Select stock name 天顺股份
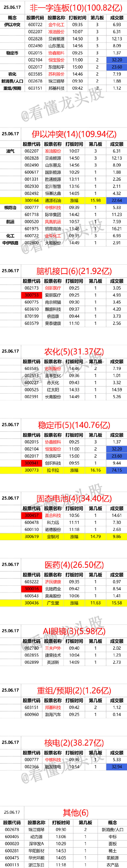Image resolution: width=127 pixels, height=868 pixels. point(53,243)
